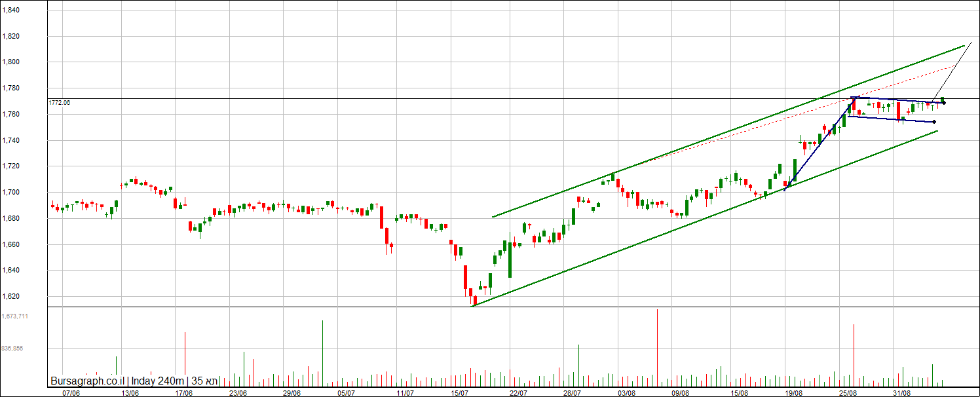Click the 15/08 date label
Screen dimensions: 980x397
(x=740, y=393)
